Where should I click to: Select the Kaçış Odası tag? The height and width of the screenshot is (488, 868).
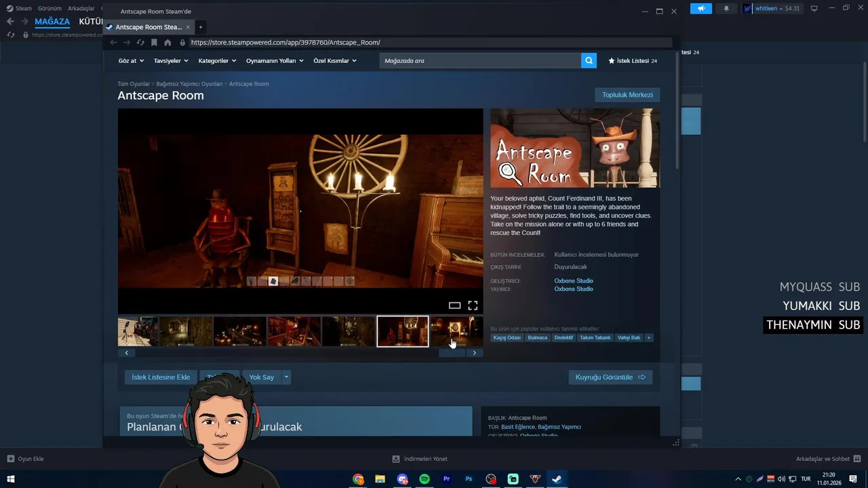(x=507, y=338)
